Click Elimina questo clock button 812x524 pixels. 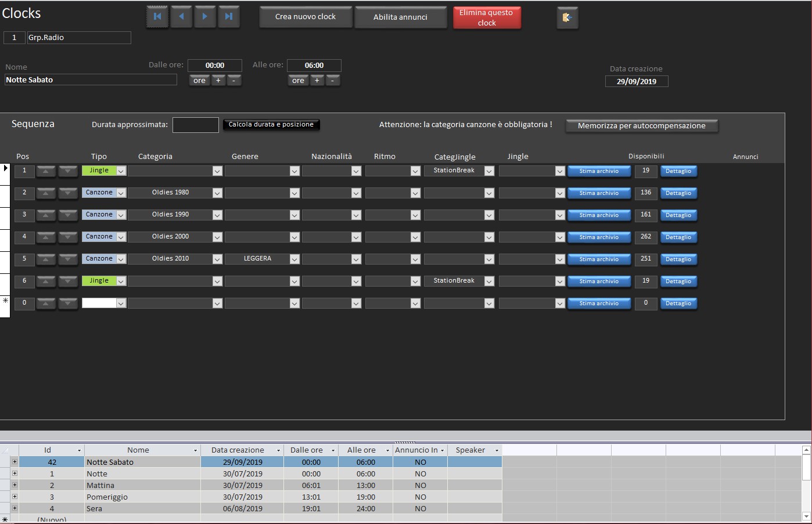click(x=487, y=17)
